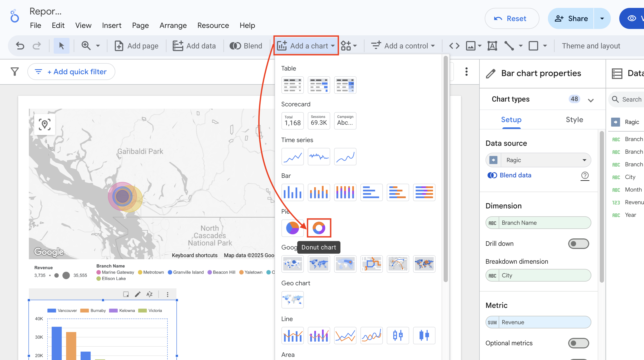Click the Branch Name dimension field

coord(538,223)
